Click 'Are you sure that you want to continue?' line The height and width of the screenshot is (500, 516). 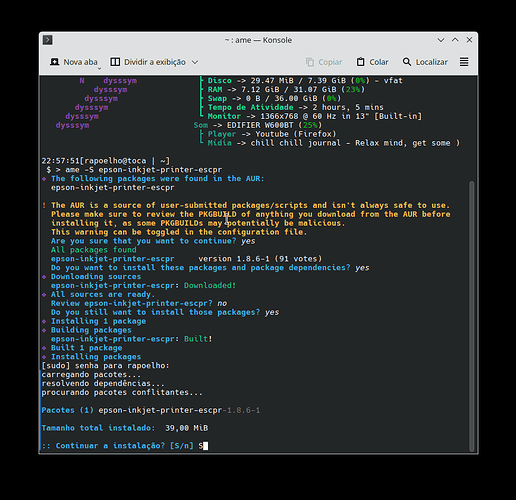(x=153, y=241)
